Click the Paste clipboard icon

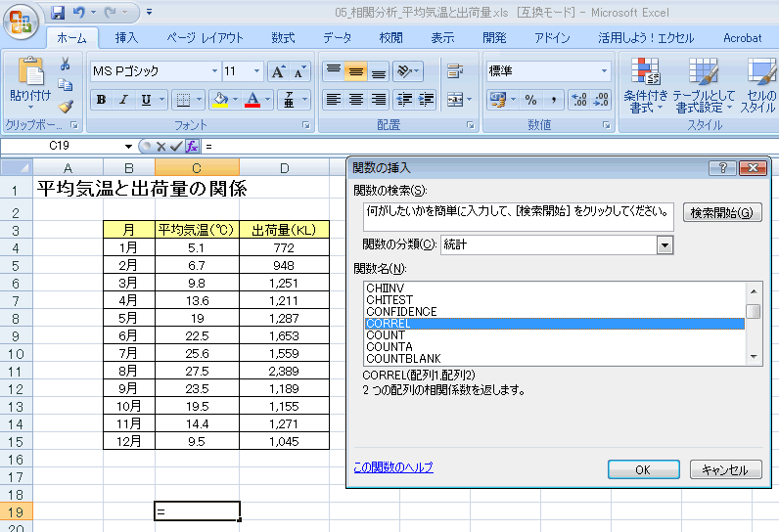[30, 73]
